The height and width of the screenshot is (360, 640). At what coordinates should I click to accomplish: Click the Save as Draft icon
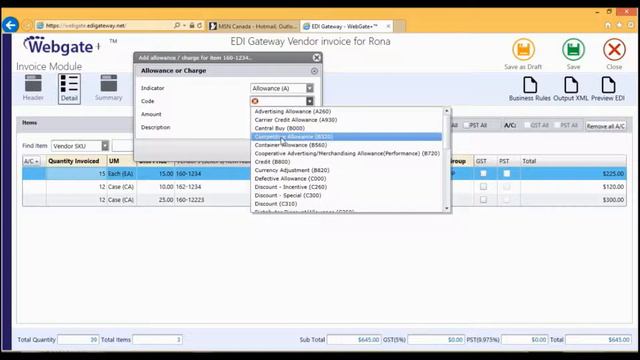tap(523, 50)
